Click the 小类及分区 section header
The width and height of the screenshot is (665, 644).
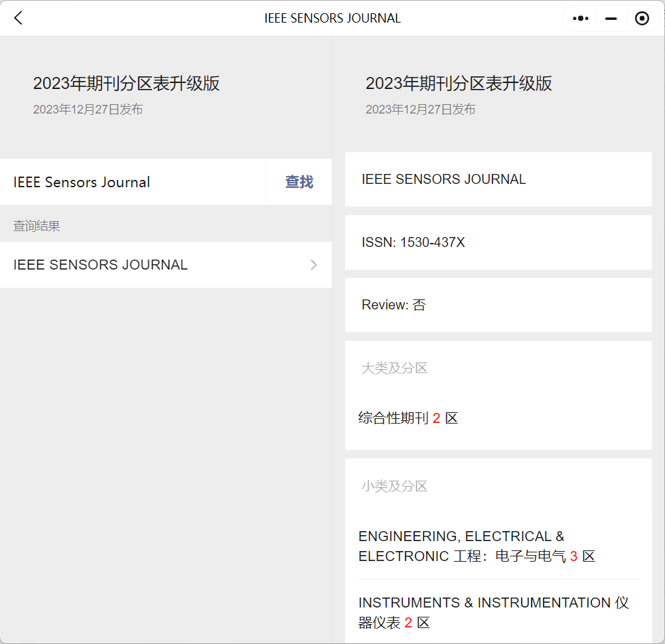[x=394, y=486]
